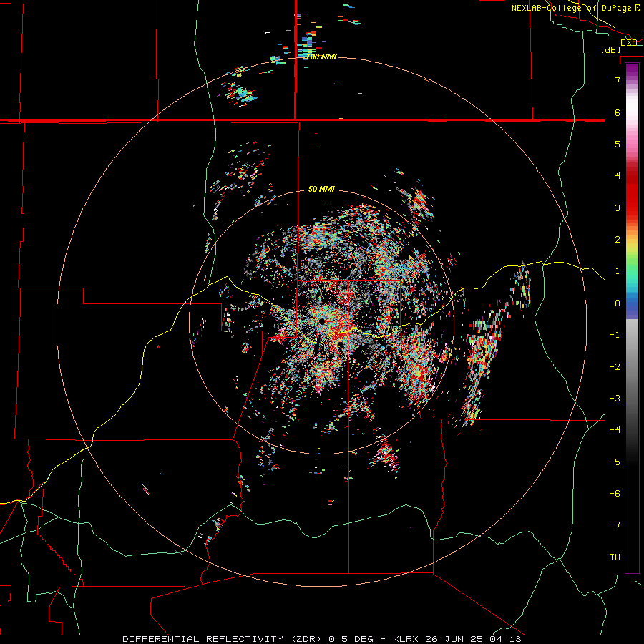Click the -5 scale value

pos(615,462)
